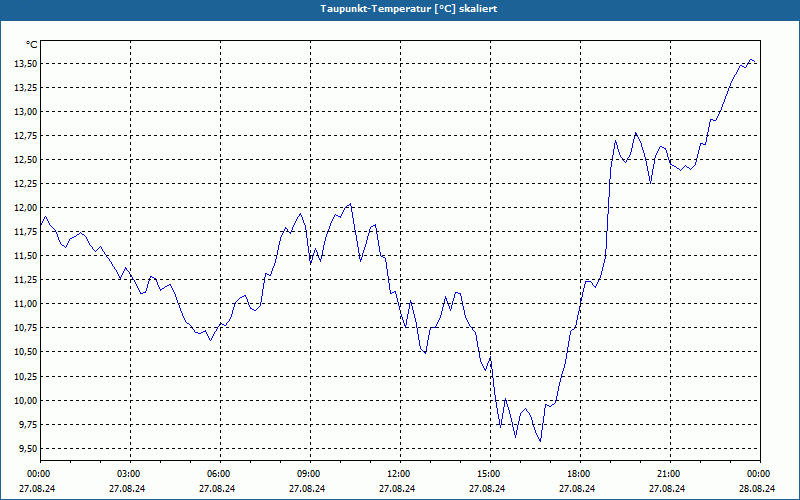The width and height of the screenshot is (800, 500).
Task: Click the 27.08.24 date under 12:00
Action: [x=397, y=488]
